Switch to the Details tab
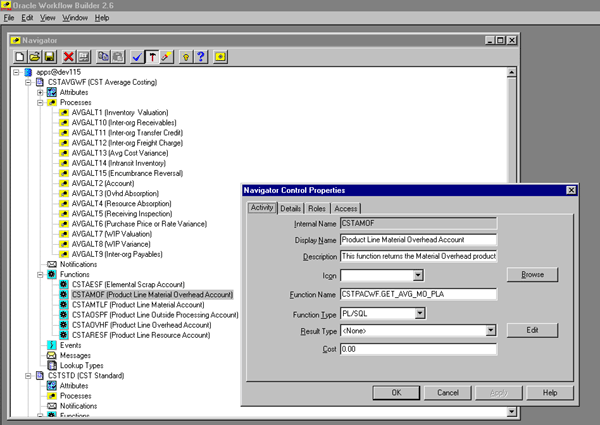Viewport: 600px width, 425px height. point(290,208)
